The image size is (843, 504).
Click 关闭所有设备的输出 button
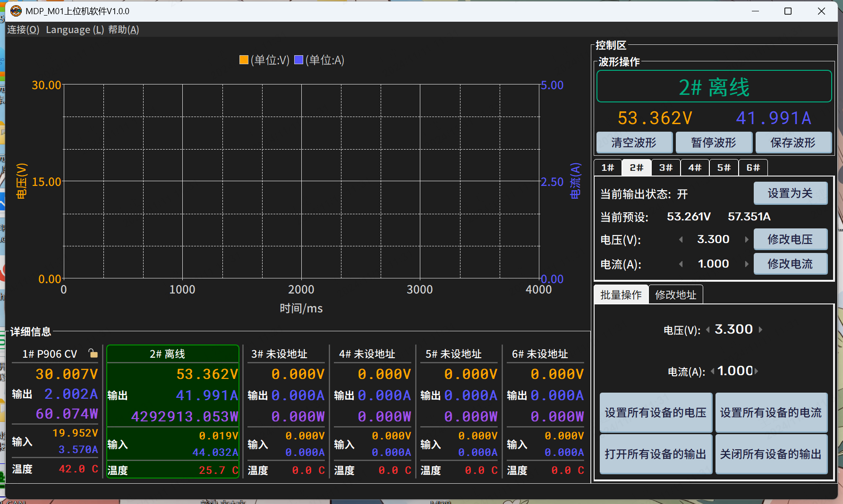tap(771, 454)
